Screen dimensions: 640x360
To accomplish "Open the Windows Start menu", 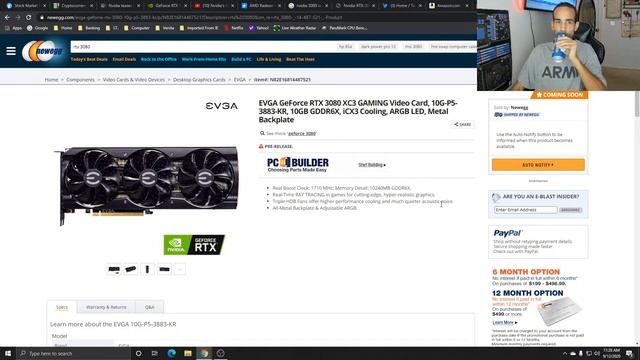I will pyautogui.click(x=8, y=353).
